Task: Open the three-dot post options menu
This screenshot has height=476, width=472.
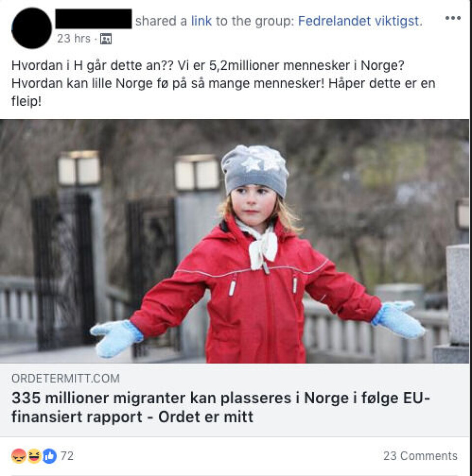Action: pos(452,18)
